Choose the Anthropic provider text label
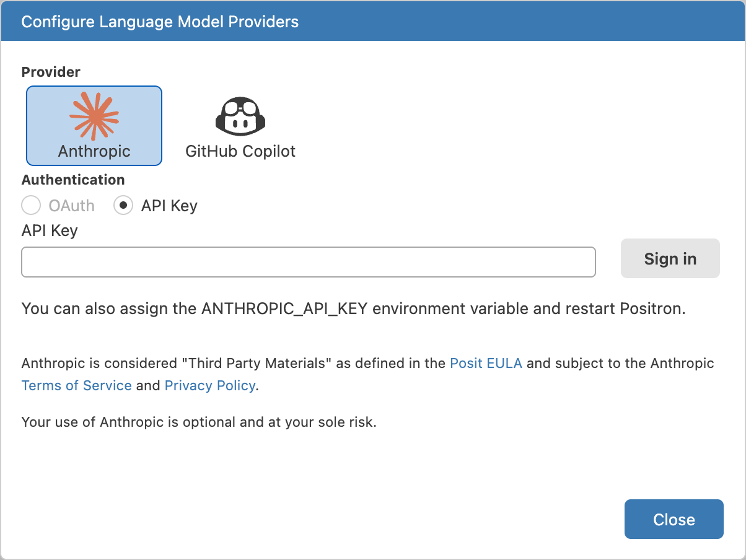This screenshot has width=746, height=560. (x=94, y=151)
